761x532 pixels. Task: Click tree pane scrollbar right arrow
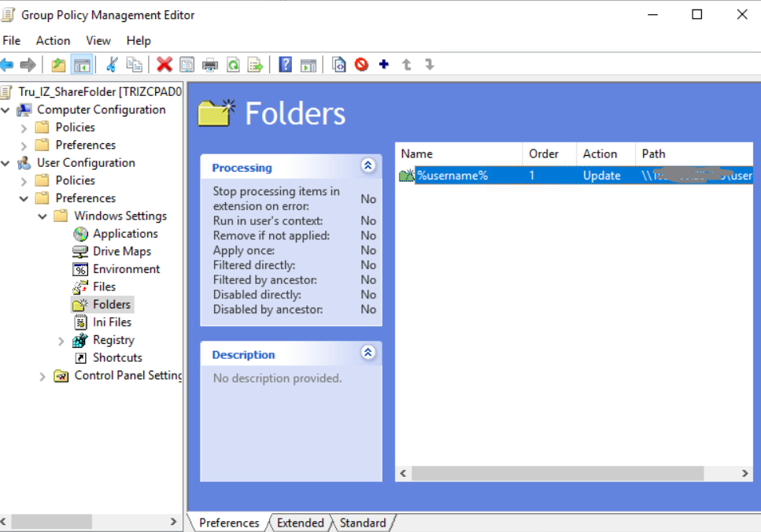tap(173, 522)
